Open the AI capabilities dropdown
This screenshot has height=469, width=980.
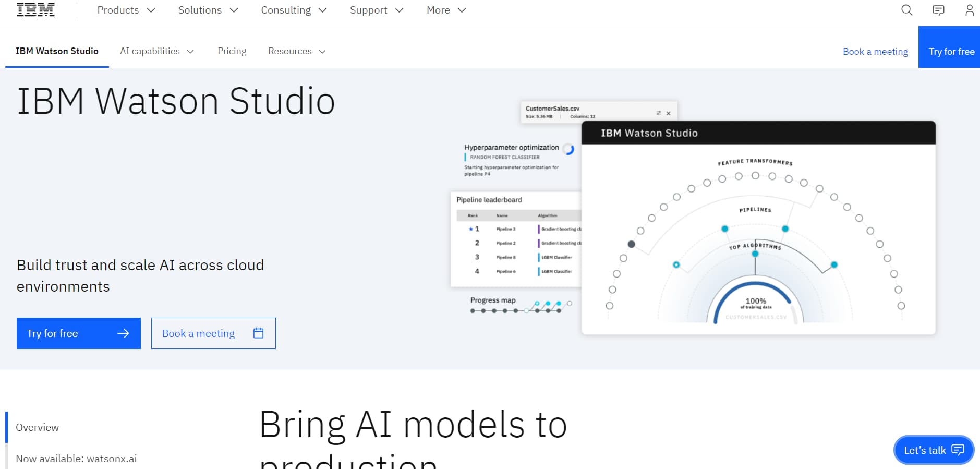tap(157, 51)
